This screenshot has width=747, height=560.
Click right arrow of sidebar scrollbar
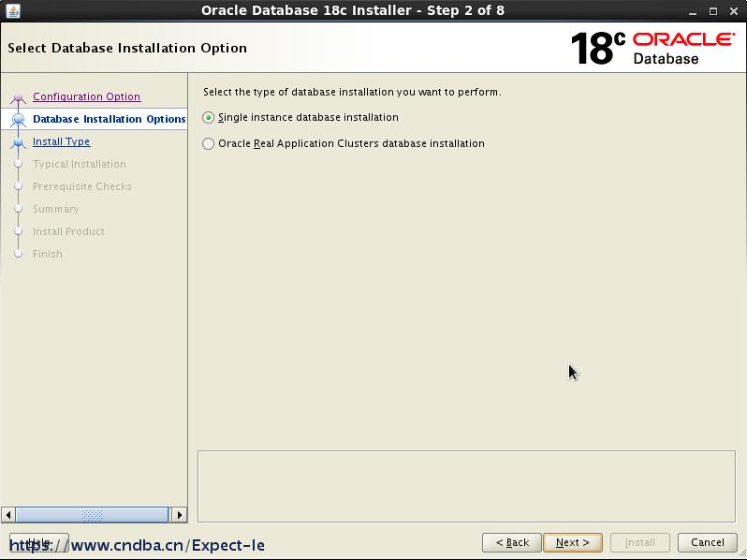[179, 515]
